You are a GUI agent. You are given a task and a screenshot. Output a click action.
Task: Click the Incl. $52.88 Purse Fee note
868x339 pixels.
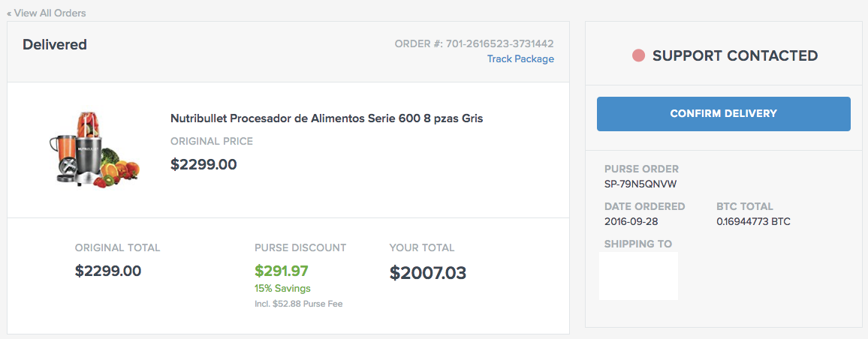coord(299,304)
